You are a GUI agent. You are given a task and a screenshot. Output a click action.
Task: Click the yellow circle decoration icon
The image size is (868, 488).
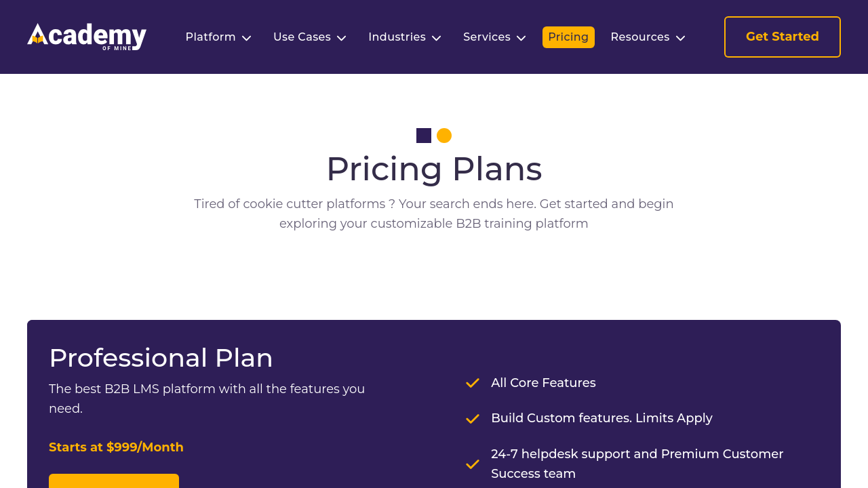pyautogui.click(x=444, y=136)
